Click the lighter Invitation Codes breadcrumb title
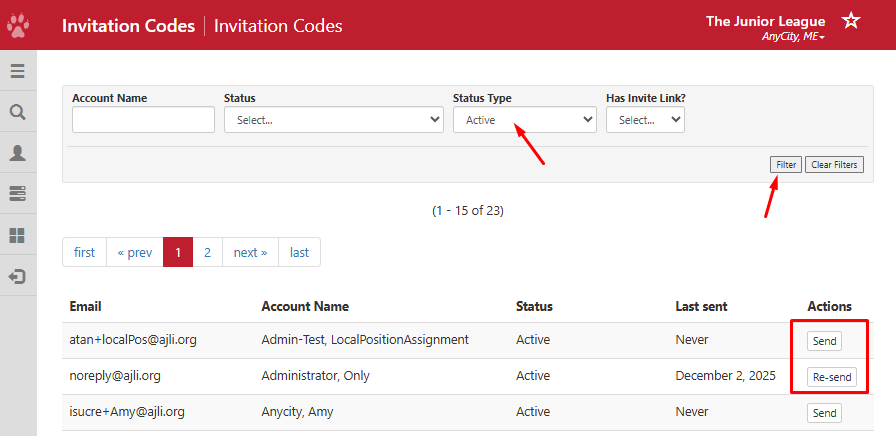 pyautogui.click(x=278, y=26)
